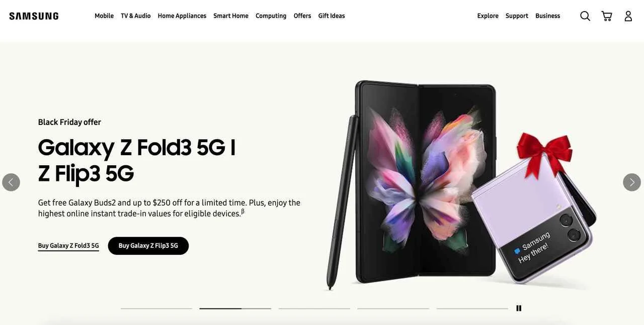Jump to the third carousel slide indicator
Screen dimensions: 644x325
point(314,308)
